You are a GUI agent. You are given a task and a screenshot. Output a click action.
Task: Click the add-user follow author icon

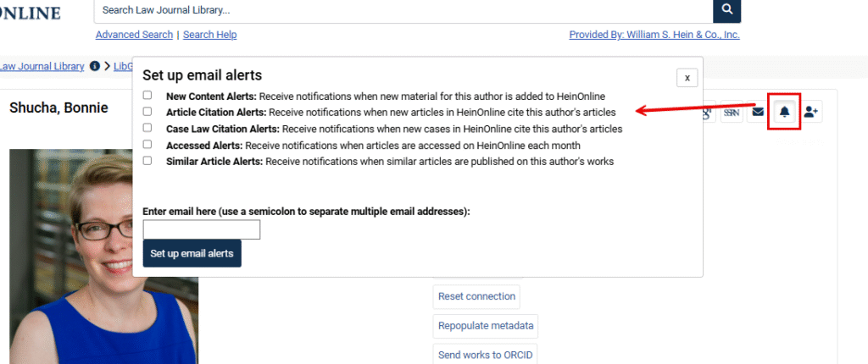click(811, 113)
